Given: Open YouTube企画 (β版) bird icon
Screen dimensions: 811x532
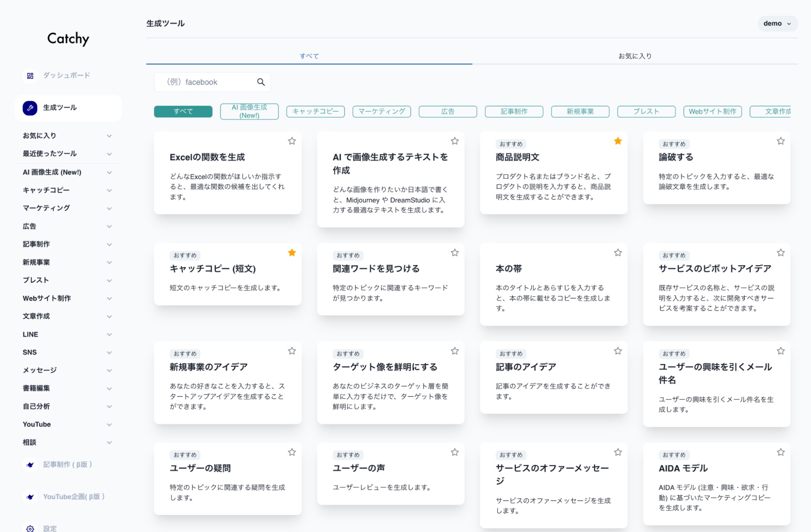Looking at the screenshot, I should tap(30, 497).
